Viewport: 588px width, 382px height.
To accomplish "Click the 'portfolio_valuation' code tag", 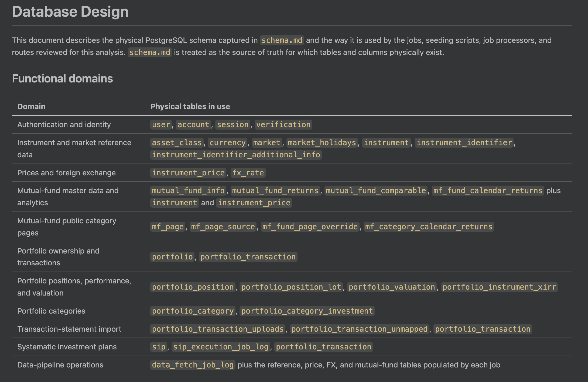I will [x=392, y=287].
